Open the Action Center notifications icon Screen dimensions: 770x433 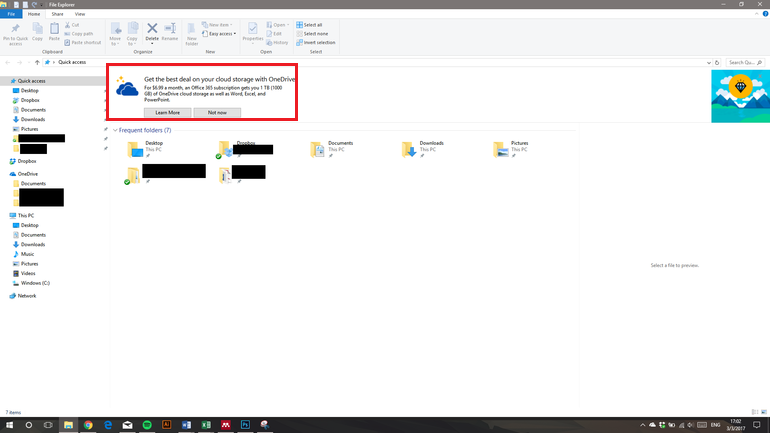pyautogui.click(x=757, y=425)
